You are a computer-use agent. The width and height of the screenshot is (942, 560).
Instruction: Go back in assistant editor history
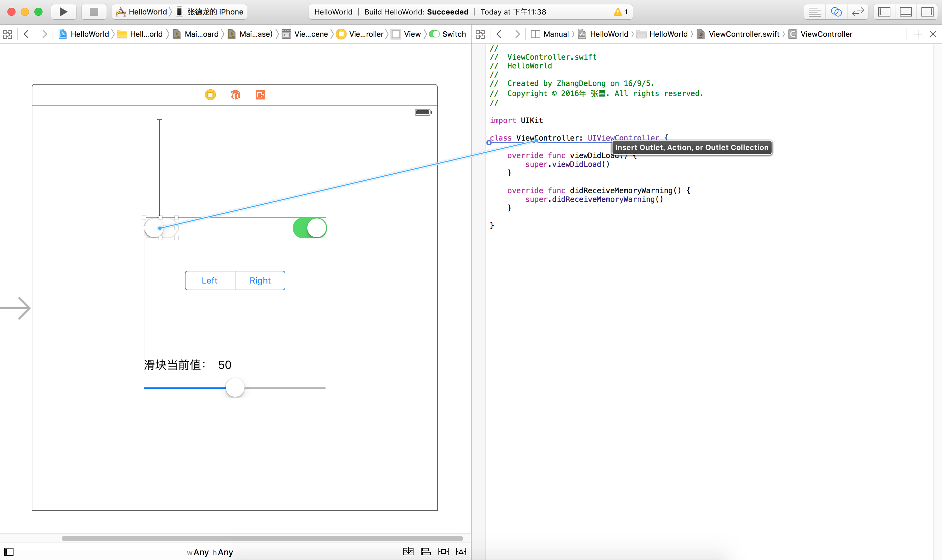point(499,34)
